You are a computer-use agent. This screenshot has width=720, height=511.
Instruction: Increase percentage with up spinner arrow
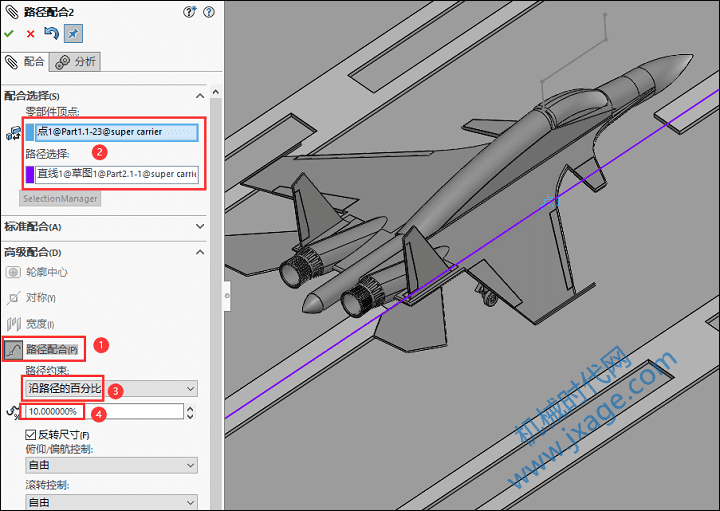click(191, 407)
